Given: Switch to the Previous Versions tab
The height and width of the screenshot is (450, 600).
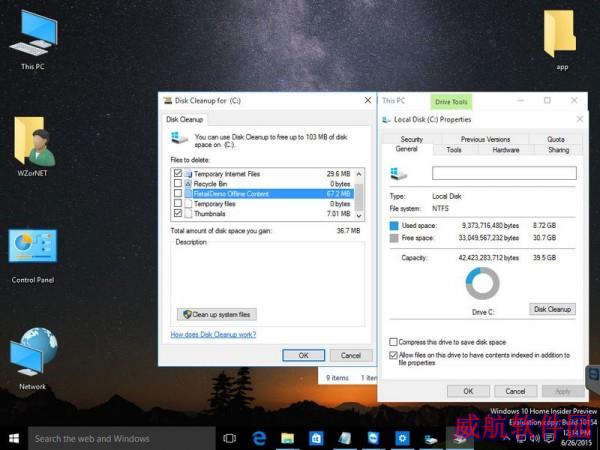Looking at the screenshot, I should click(x=485, y=139).
